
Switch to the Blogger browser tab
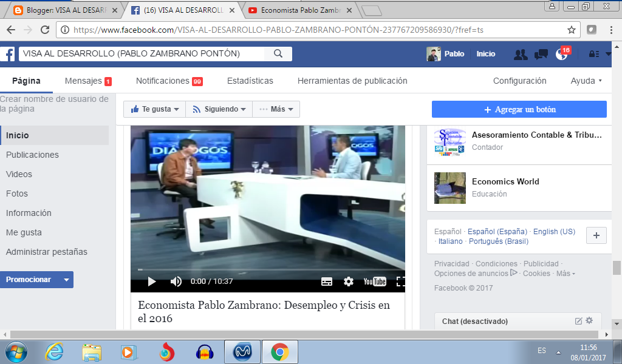coord(66,10)
